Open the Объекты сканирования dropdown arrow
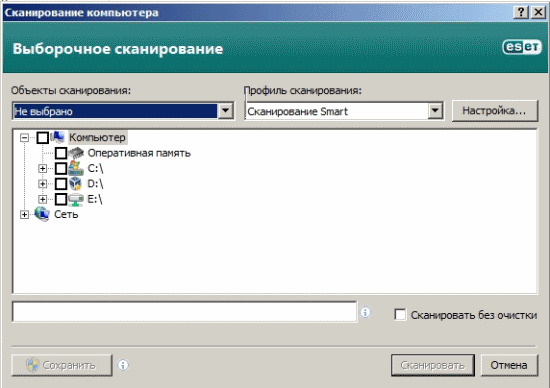 pyautogui.click(x=226, y=111)
